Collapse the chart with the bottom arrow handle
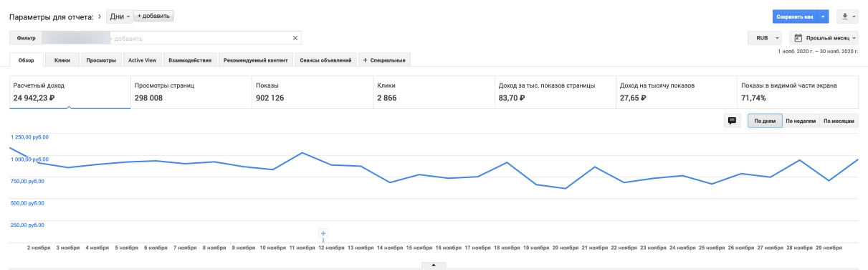Screen dimensions: 868x270 pos(433,265)
